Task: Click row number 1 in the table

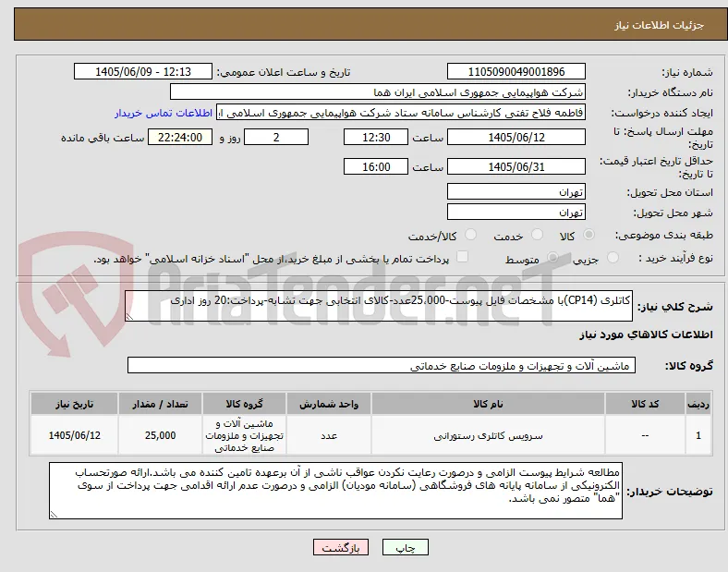Action: coord(698,435)
